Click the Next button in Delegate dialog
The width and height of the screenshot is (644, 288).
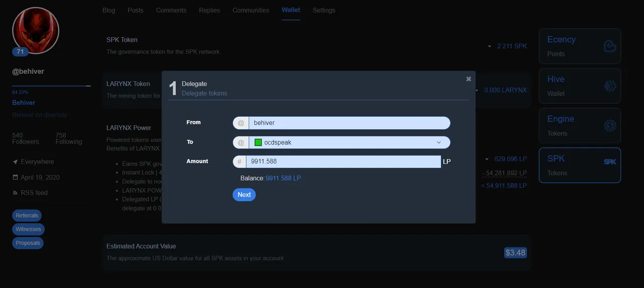click(x=244, y=195)
